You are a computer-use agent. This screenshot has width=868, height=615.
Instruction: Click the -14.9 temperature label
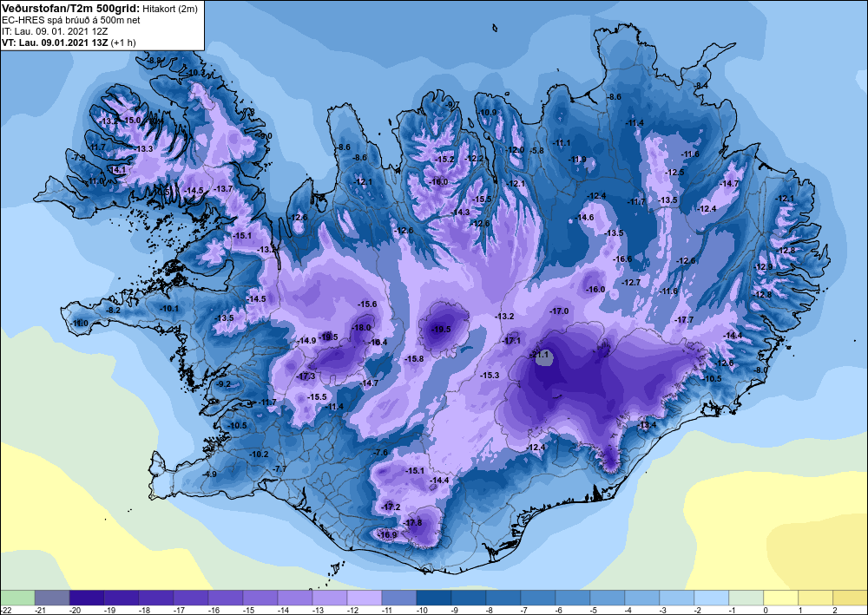(x=306, y=341)
